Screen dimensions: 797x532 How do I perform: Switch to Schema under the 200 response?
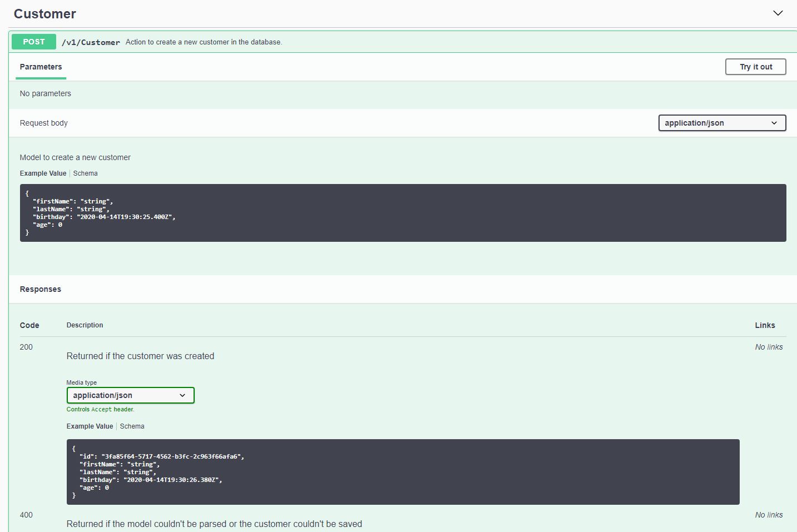pos(132,426)
